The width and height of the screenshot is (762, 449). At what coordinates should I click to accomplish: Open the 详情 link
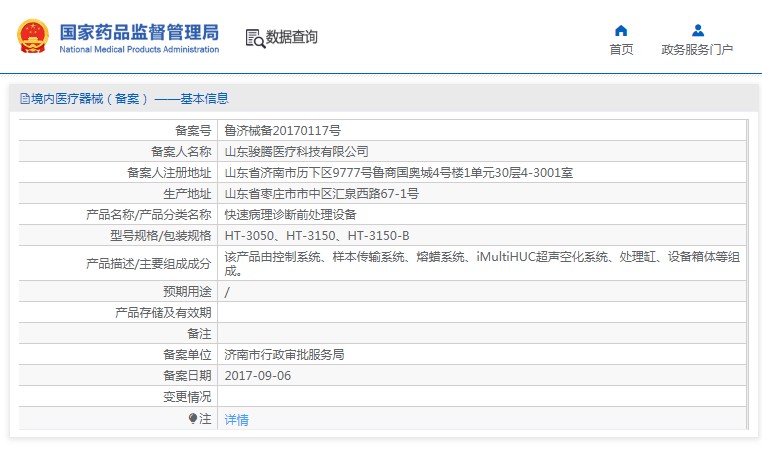[x=236, y=420]
